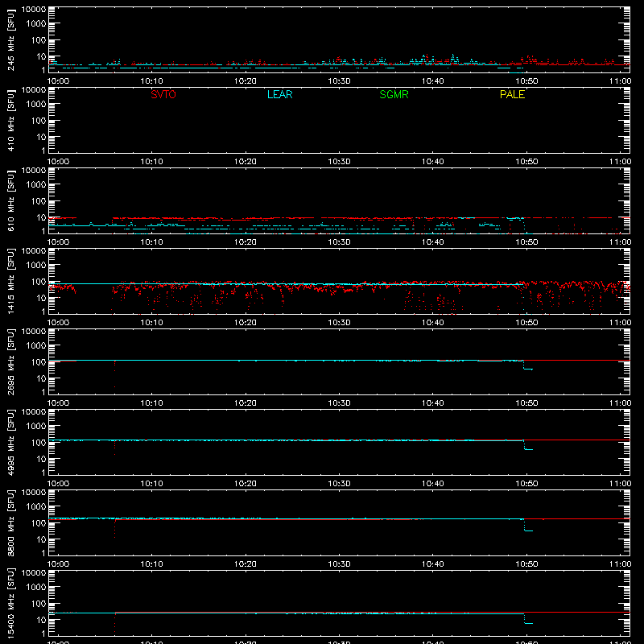Click 10:40 tick label below 2695 MHz panel
The width and height of the screenshot is (644, 644).
[433, 403]
